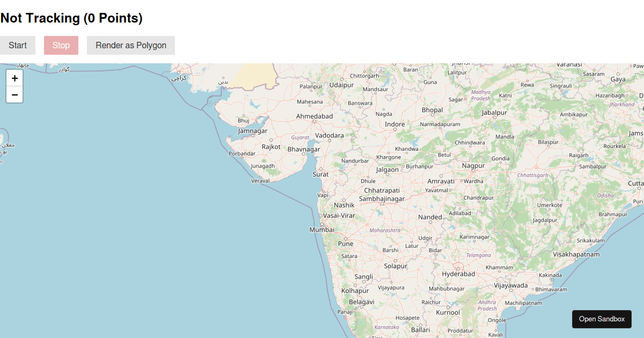The image size is (644, 338).
Task: Click the Bilaspur town label
Action: 548,142
